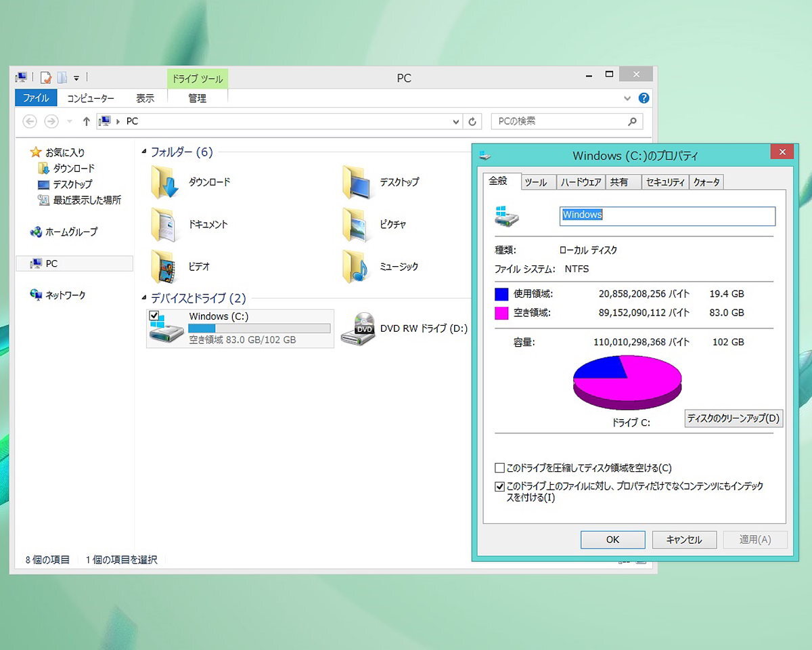The width and height of the screenshot is (812, 650).
Task: Collapse the デバイスとドライブ (2) group
Action: tap(143, 298)
